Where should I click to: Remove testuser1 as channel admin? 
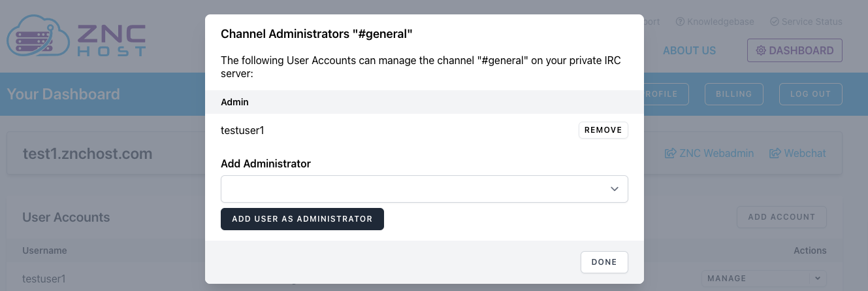point(603,130)
